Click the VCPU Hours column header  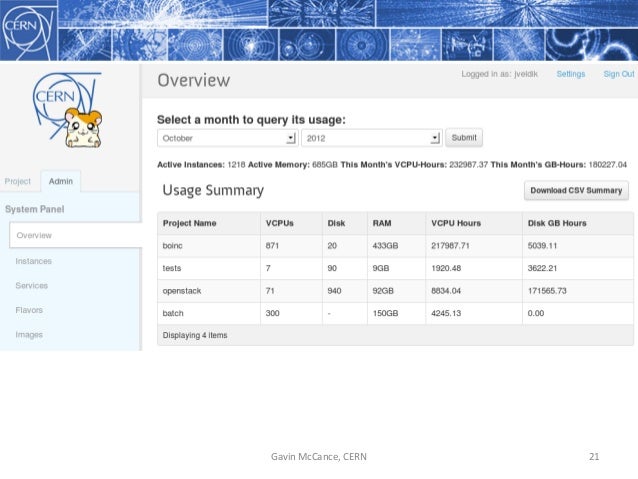pyautogui.click(x=455, y=223)
